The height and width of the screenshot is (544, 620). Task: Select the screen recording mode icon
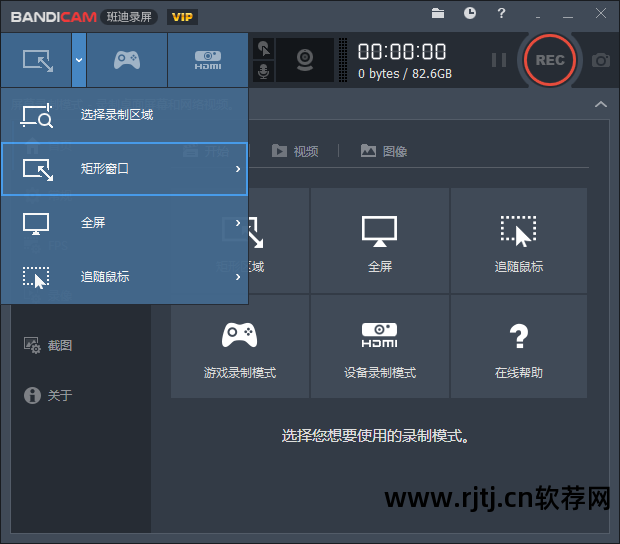click(x=37, y=60)
